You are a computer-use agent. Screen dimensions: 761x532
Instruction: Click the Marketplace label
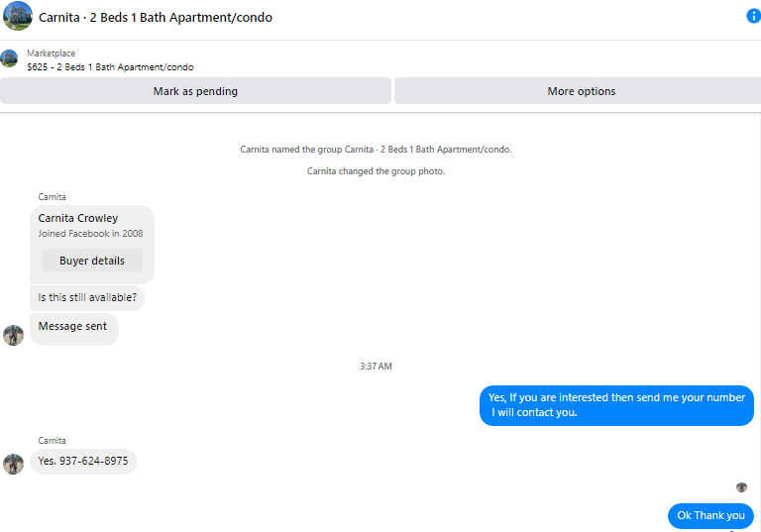point(51,53)
